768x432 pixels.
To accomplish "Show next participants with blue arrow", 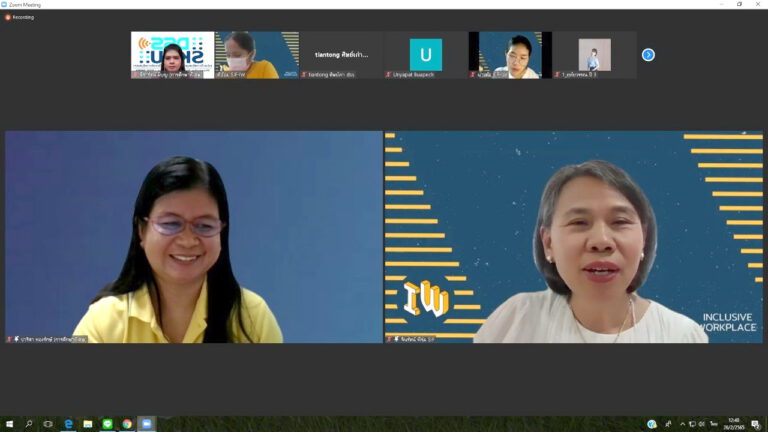I will [x=648, y=55].
